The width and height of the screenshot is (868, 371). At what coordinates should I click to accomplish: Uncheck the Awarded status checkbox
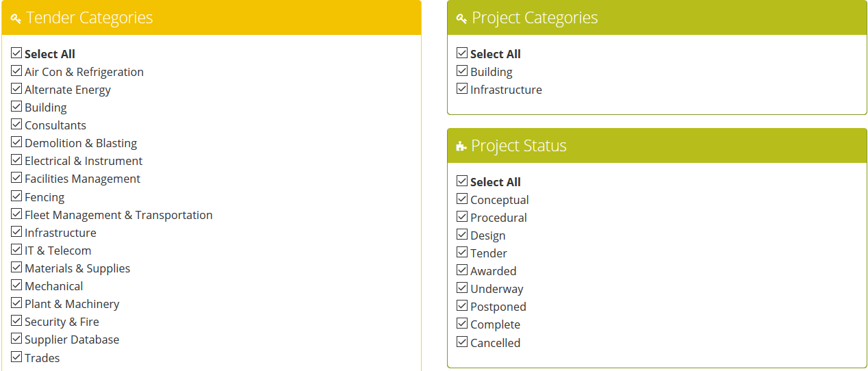462,270
